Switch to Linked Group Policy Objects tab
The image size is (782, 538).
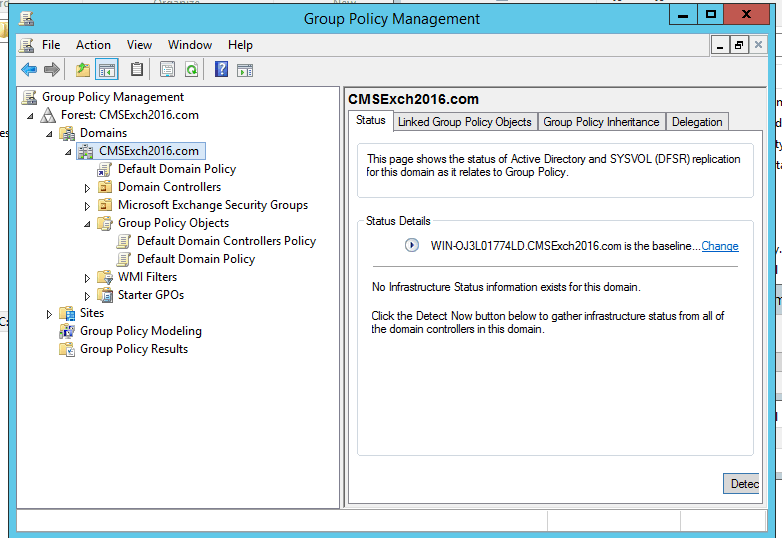(464, 122)
